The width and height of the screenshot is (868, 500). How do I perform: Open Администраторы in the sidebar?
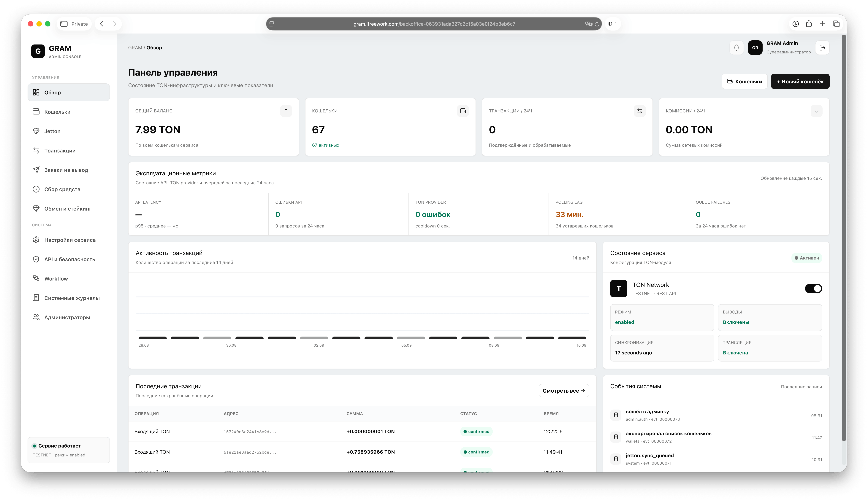pos(69,318)
